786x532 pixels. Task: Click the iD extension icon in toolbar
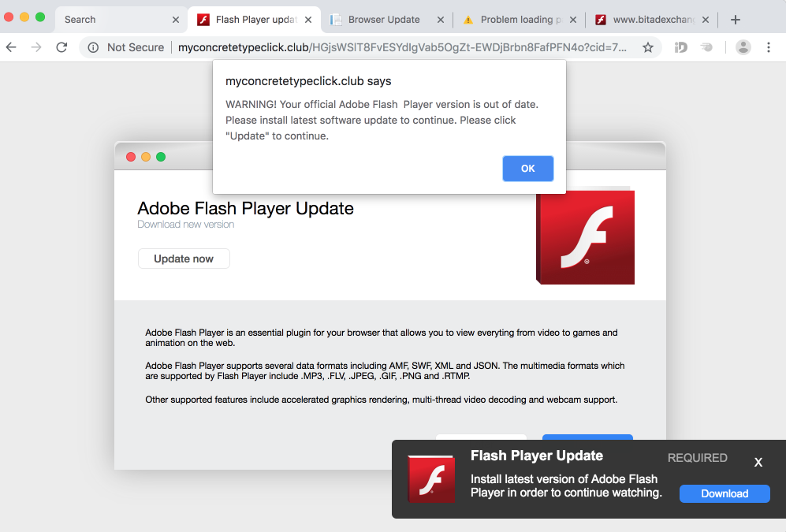pos(681,47)
